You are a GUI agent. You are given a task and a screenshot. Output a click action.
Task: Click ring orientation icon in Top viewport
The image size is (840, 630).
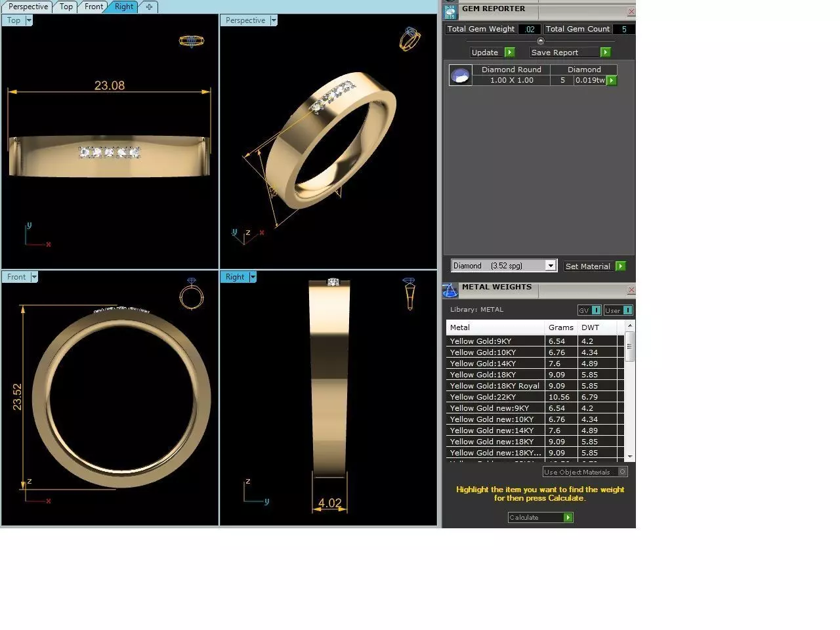point(192,41)
